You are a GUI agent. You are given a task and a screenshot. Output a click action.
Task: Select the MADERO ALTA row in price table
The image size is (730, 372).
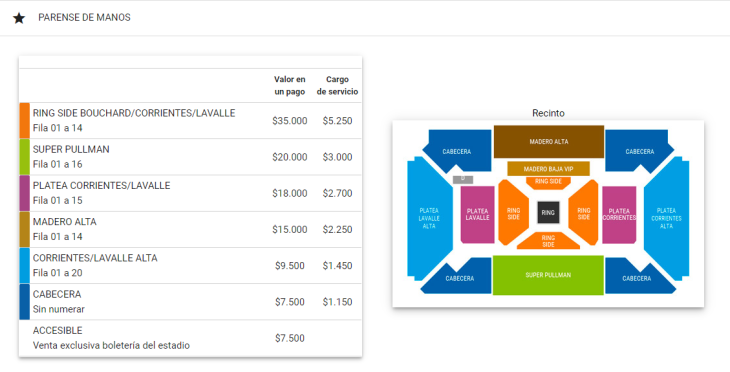coord(190,230)
